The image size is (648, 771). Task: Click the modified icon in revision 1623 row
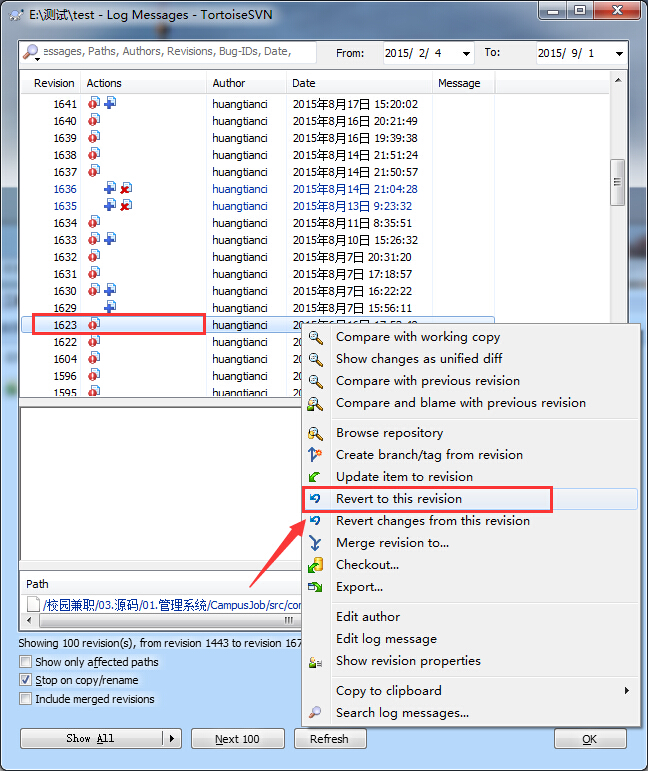(x=94, y=324)
